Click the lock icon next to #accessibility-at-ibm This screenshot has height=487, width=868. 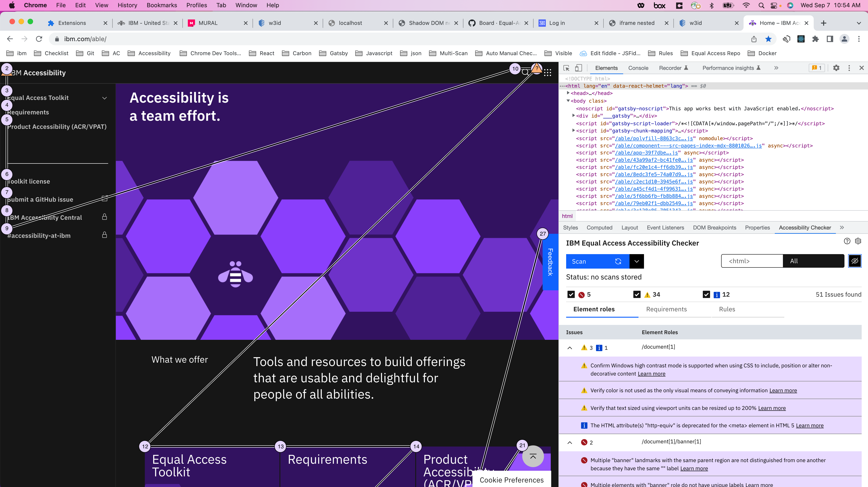coord(105,235)
